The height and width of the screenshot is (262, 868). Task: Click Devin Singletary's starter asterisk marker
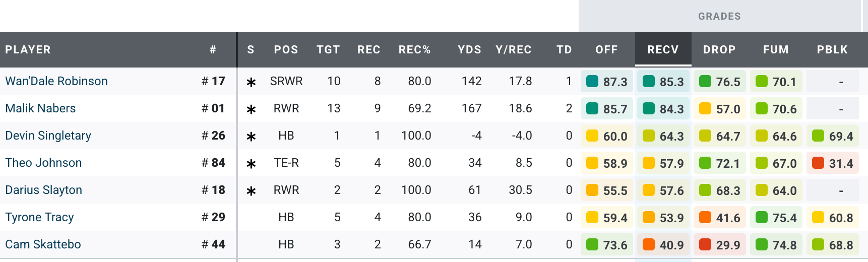coord(251,137)
